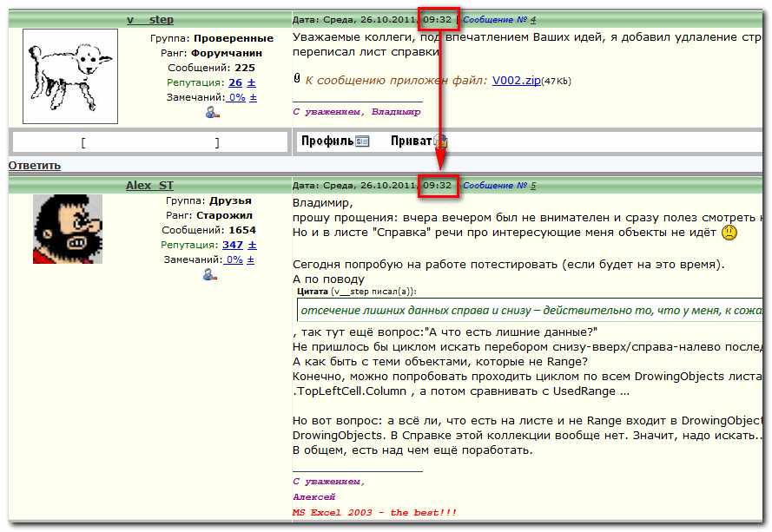
Task: Open v__step's warnings level 0%
Action: click(x=236, y=97)
